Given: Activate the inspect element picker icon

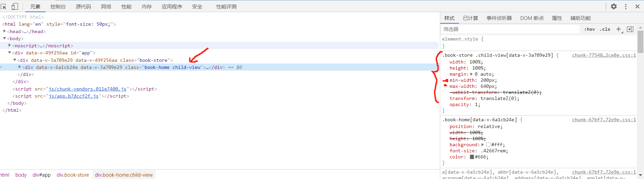Looking at the screenshot, I should (x=4, y=6).
